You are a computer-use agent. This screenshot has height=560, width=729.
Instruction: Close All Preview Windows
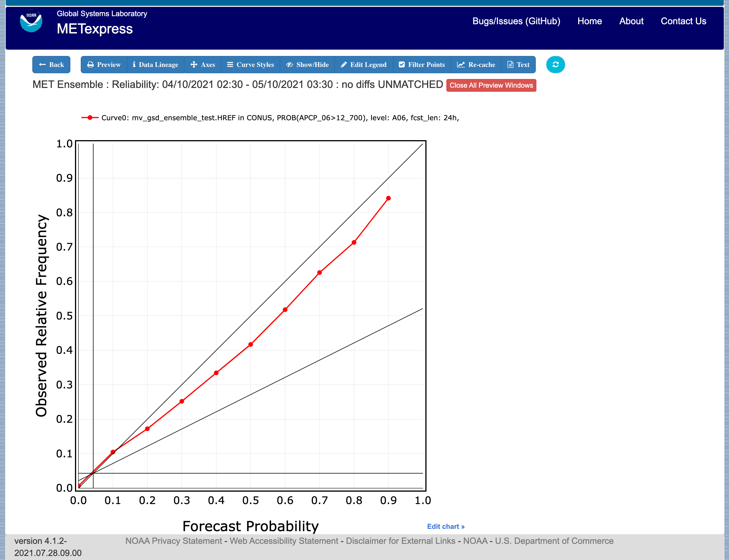[491, 85]
